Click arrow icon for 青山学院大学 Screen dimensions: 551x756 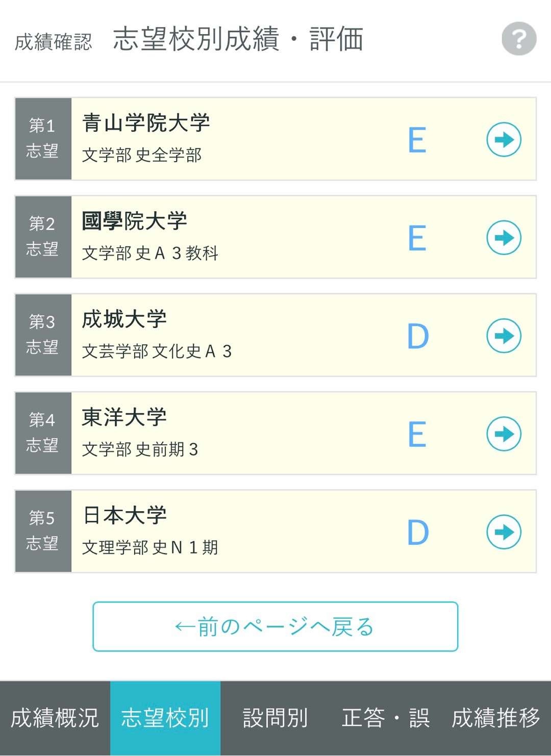[504, 139]
